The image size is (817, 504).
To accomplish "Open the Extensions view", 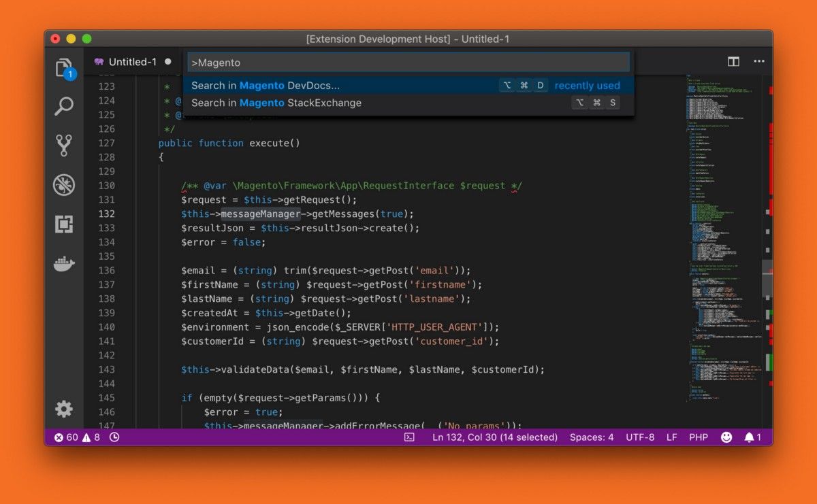I will coord(63,224).
